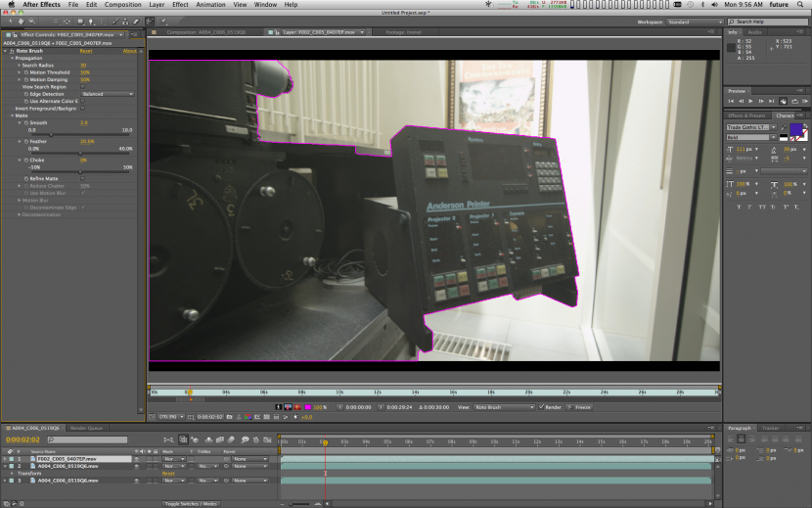Collapse the Propagation property group
Image resolution: width=812 pixels, height=508 pixels.
(x=13, y=58)
